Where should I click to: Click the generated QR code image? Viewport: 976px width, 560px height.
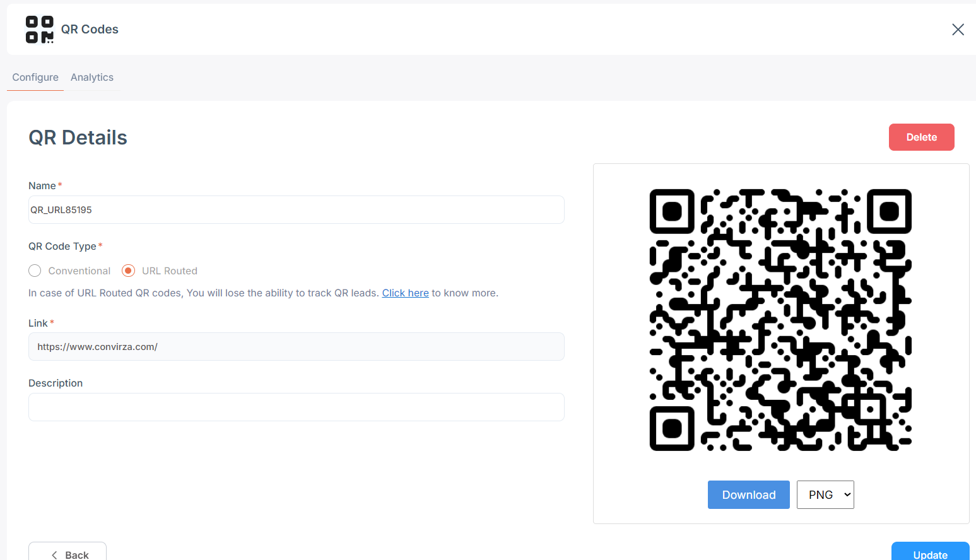click(780, 320)
